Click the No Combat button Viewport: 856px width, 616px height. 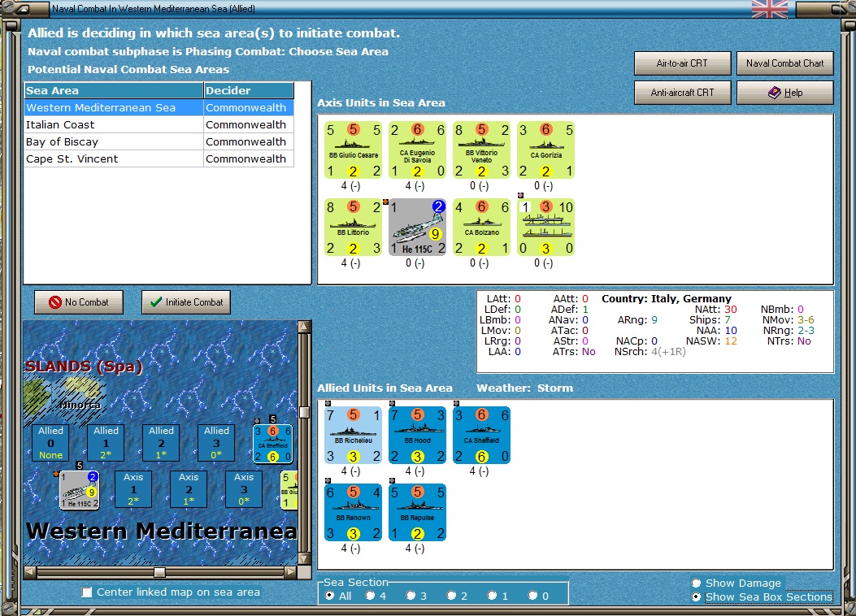(x=79, y=301)
